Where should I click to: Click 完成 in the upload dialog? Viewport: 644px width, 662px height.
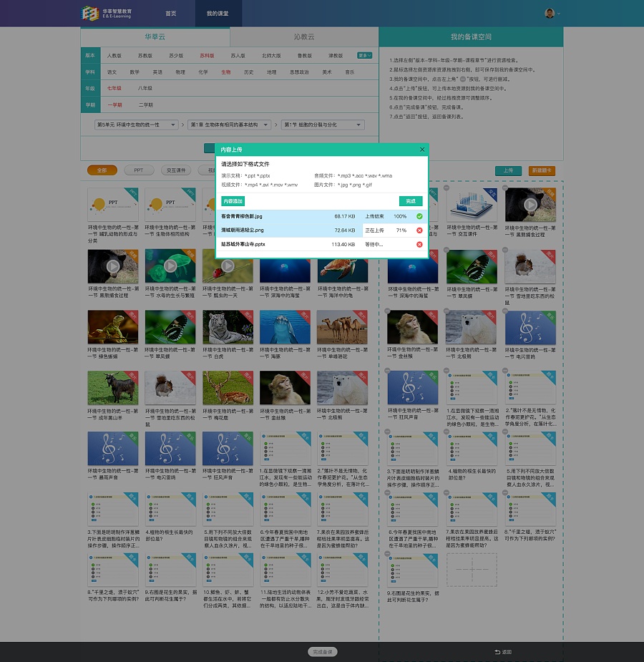[411, 201]
